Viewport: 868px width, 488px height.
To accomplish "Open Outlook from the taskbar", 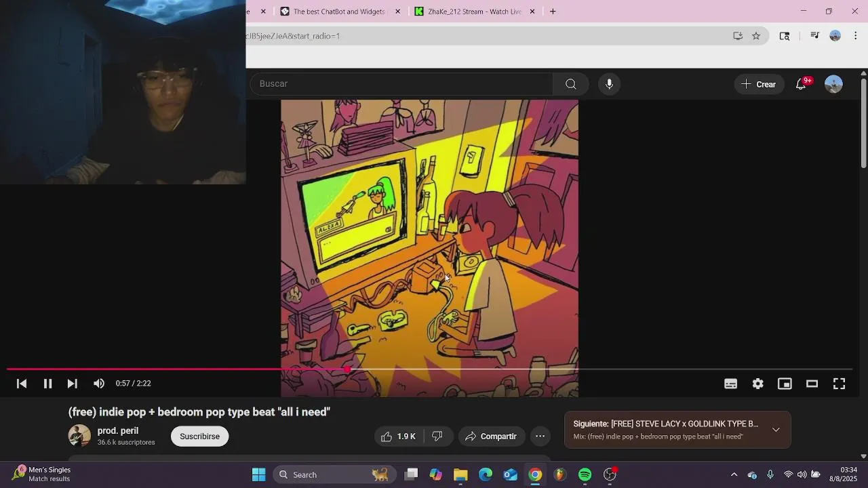I will pos(511,474).
